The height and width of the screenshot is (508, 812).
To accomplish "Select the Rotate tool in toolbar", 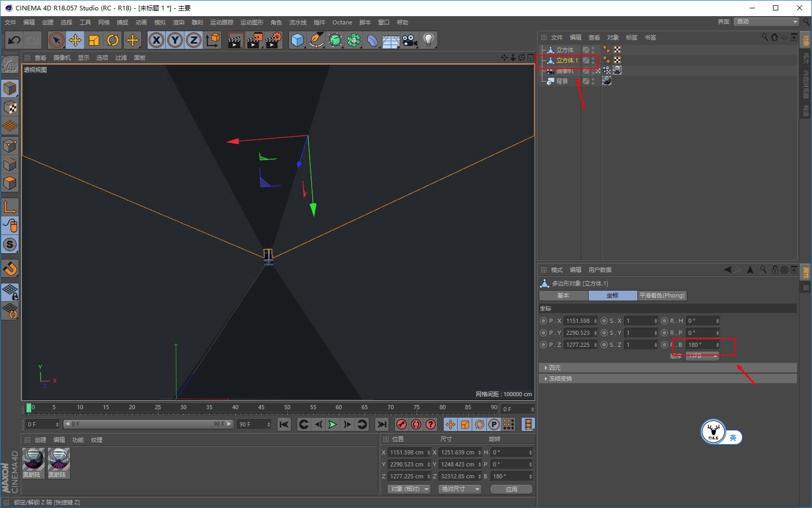I will 113,40.
